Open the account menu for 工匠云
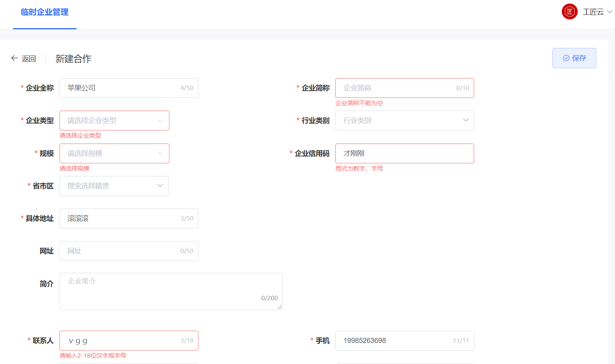Viewport: 615px width, 364px height. pos(593,12)
